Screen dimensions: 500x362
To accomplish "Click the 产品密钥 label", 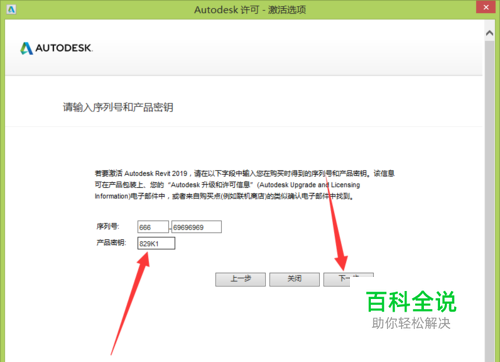I will point(111,243).
